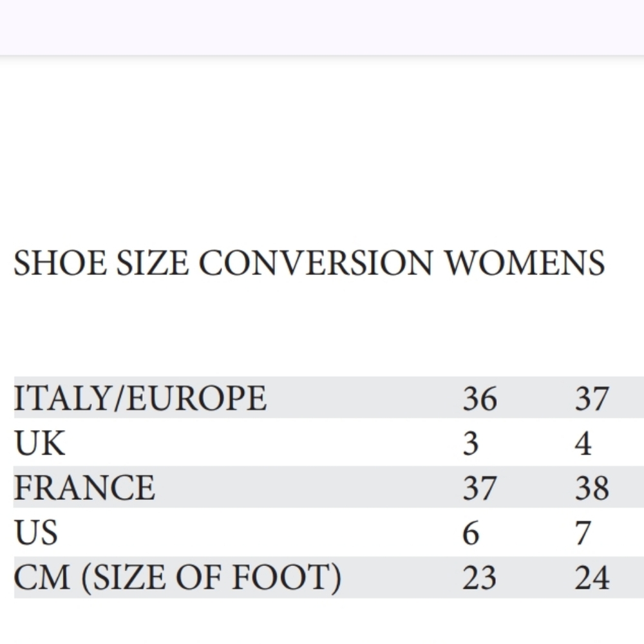
Task: Click Italy/Europe size 36 value
Action: coord(480,399)
